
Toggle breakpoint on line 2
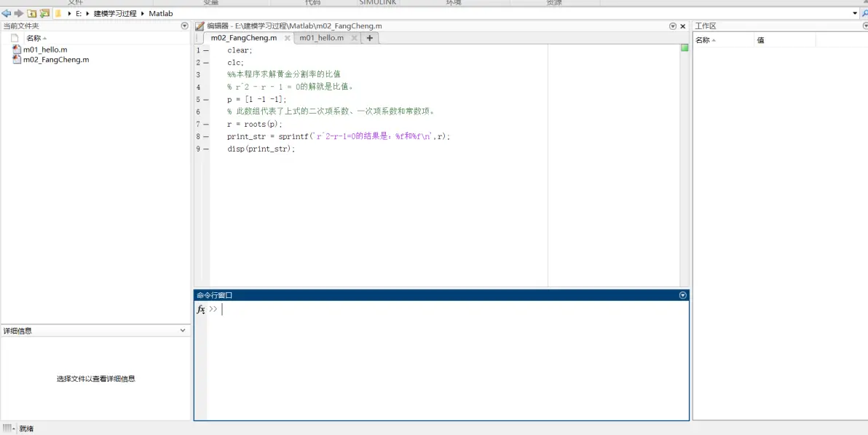[206, 63]
